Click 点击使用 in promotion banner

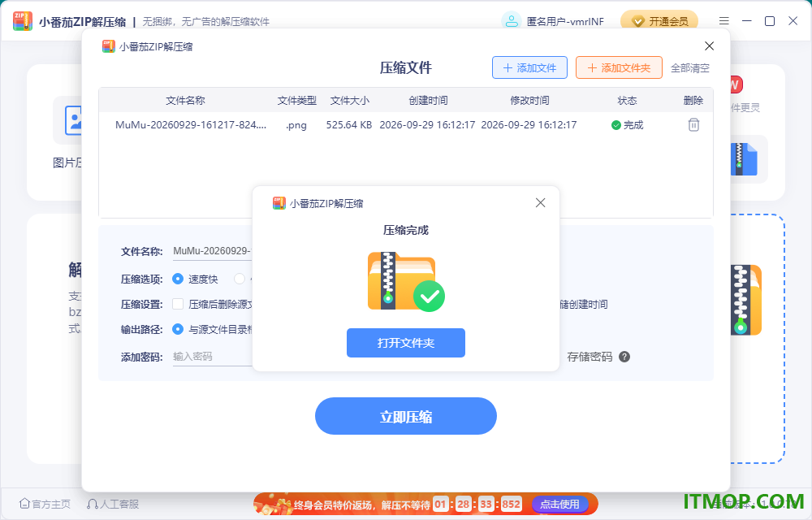[559, 504]
